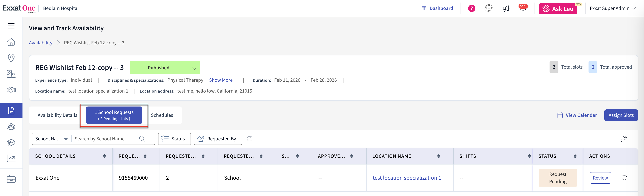Screen dimensions: 644x196
Task: Click the red help question mark icon
Action: pyautogui.click(x=472, y=9)
